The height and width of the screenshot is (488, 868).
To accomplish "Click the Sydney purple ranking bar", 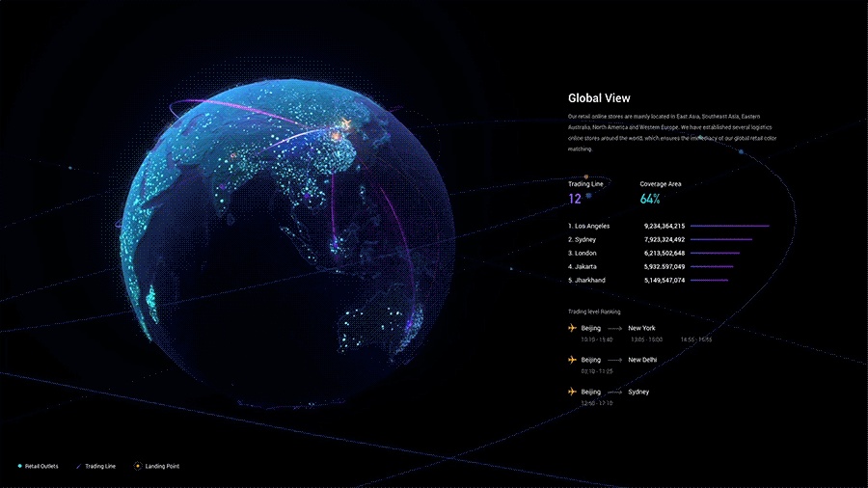I will coord(721,239).
